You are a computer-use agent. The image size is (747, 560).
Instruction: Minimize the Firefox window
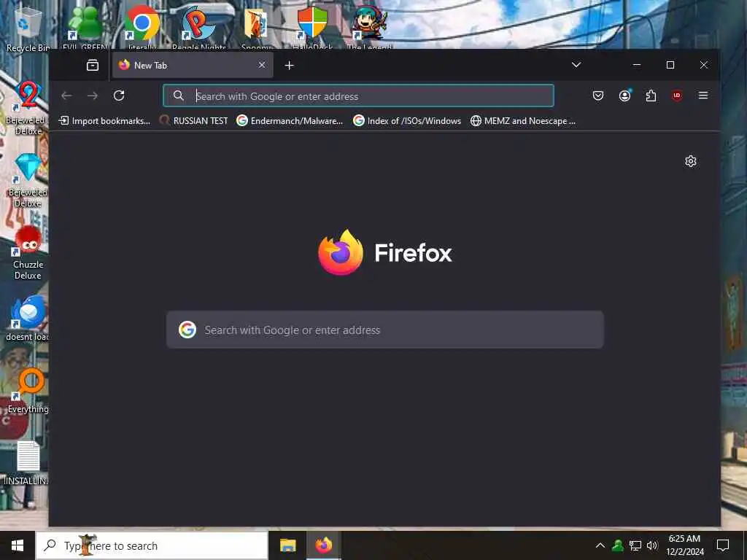[636, 65]
